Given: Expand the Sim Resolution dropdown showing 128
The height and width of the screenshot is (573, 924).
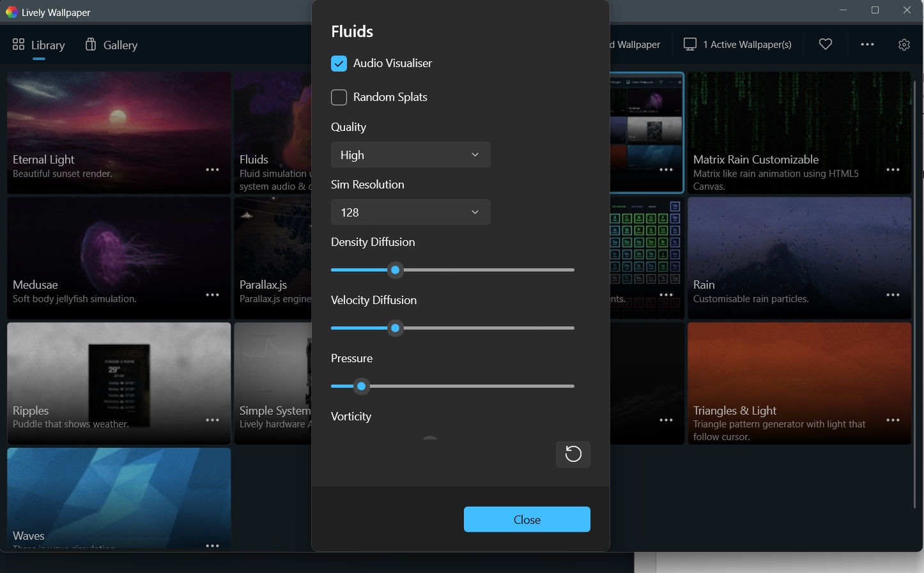Looking at the screenshot, I should [x=410, y=212].
